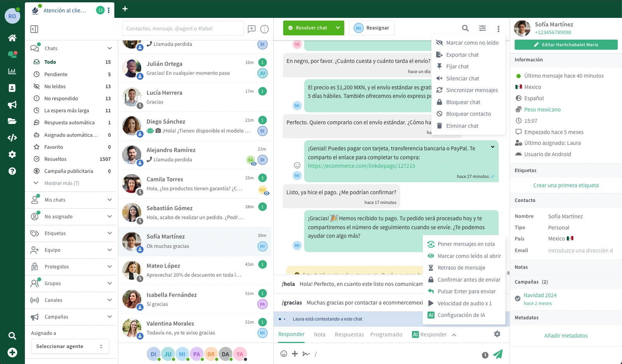Open the help question mark icon

point(12,171)
